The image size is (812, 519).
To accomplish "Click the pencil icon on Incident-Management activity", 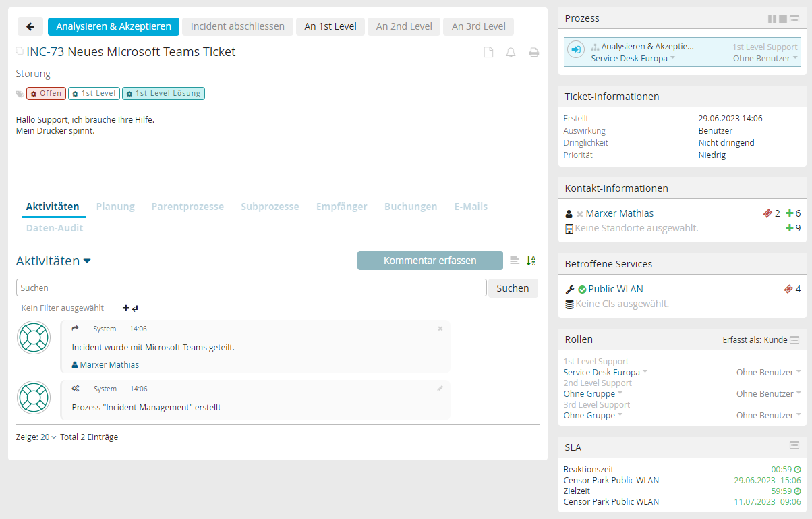I will (440, 388).
